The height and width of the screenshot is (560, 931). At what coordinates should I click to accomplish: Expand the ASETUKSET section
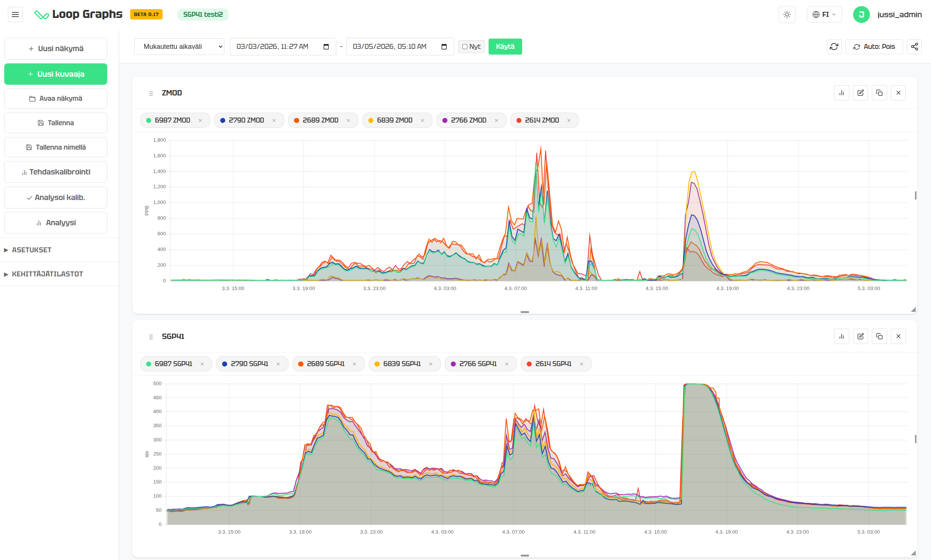coord(31,250)
